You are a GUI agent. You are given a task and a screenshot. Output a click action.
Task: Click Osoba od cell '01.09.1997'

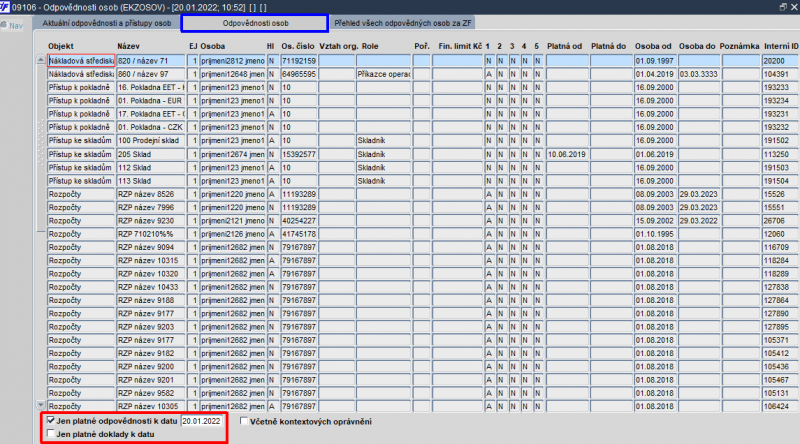pos(655,61)
